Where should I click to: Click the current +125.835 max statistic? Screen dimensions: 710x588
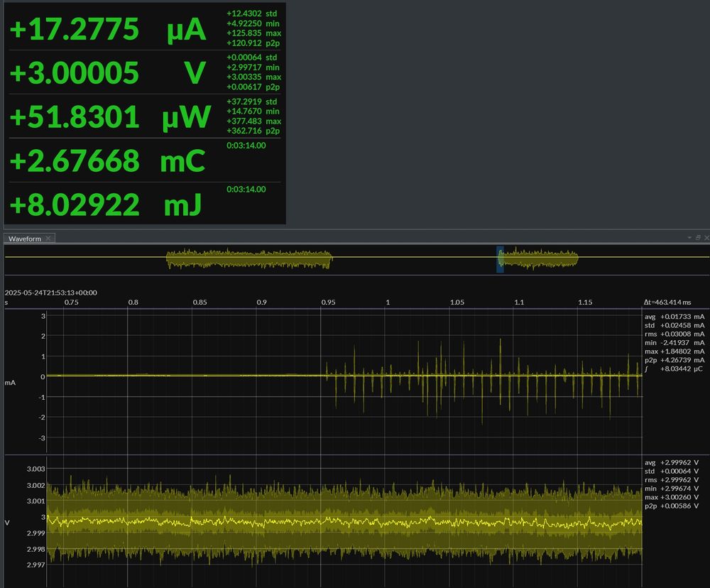(x=253, y=33)
